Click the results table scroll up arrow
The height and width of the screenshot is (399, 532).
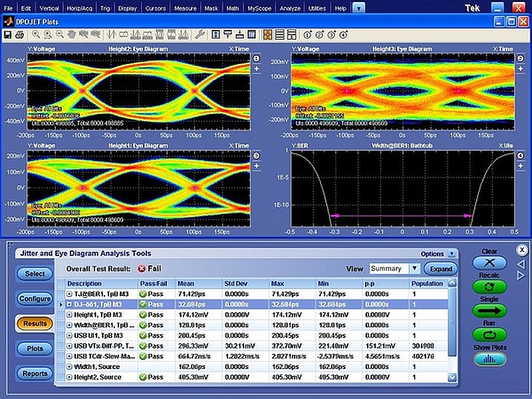pos(452,283)
